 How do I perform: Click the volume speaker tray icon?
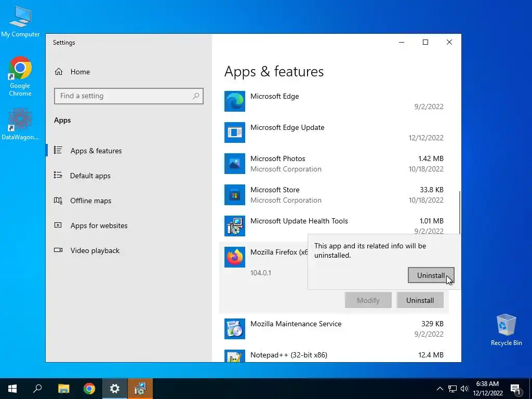tap(464, 389)
